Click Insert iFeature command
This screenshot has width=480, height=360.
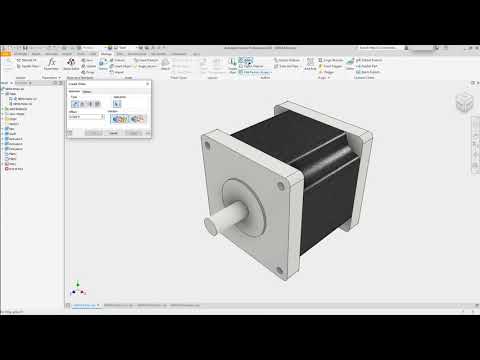point(146,60)
